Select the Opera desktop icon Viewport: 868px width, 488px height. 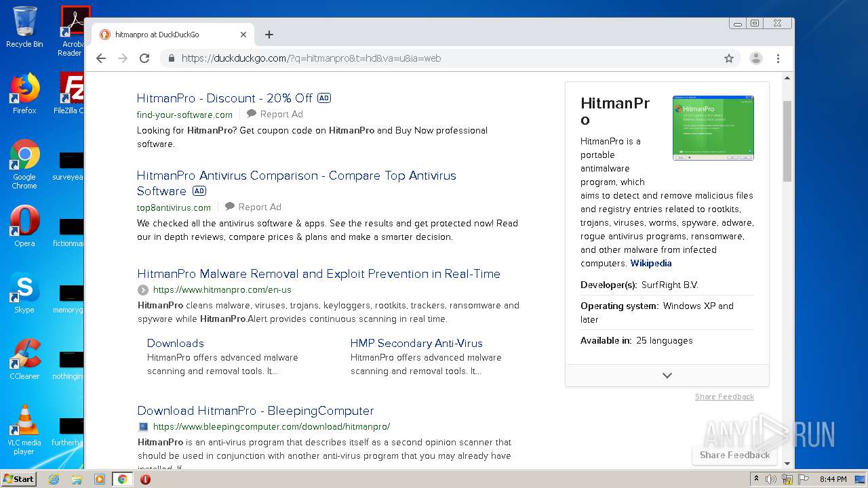(x=24, y=226)
